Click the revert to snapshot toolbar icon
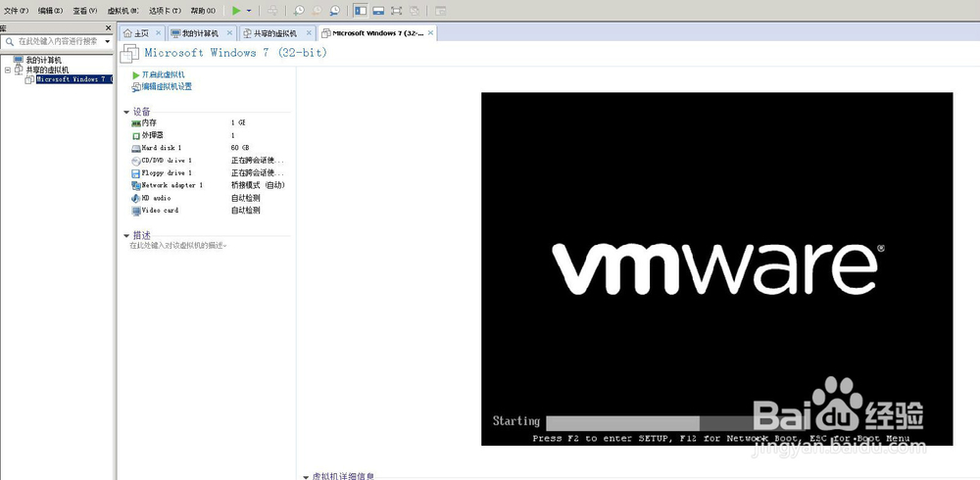The image size is (980, 480). point(317,11)
